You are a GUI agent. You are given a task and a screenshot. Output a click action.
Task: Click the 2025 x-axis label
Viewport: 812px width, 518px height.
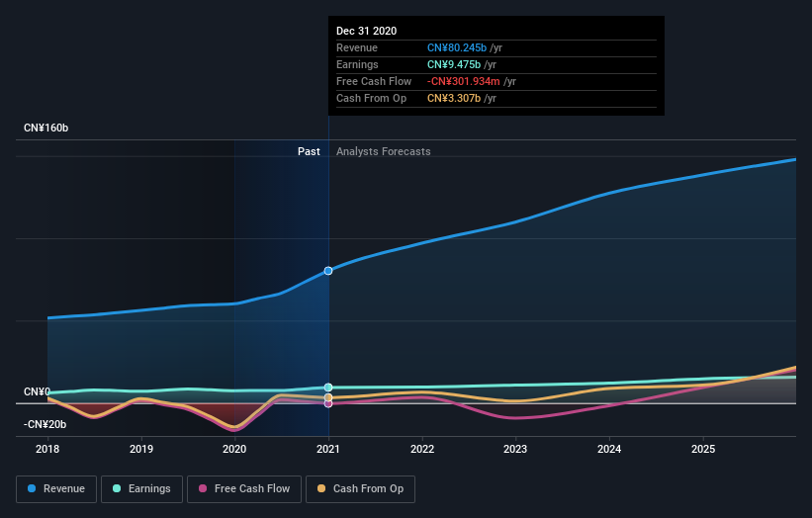(703, 449)
